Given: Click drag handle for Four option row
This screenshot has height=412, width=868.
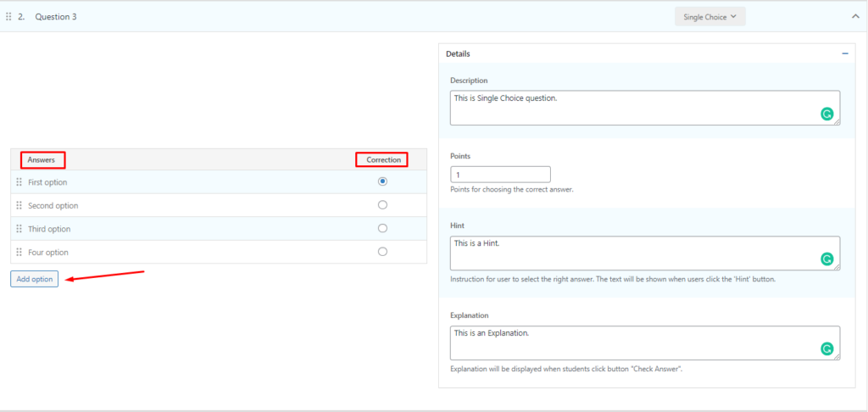Looking at the screenshot, I should point(19,253).
